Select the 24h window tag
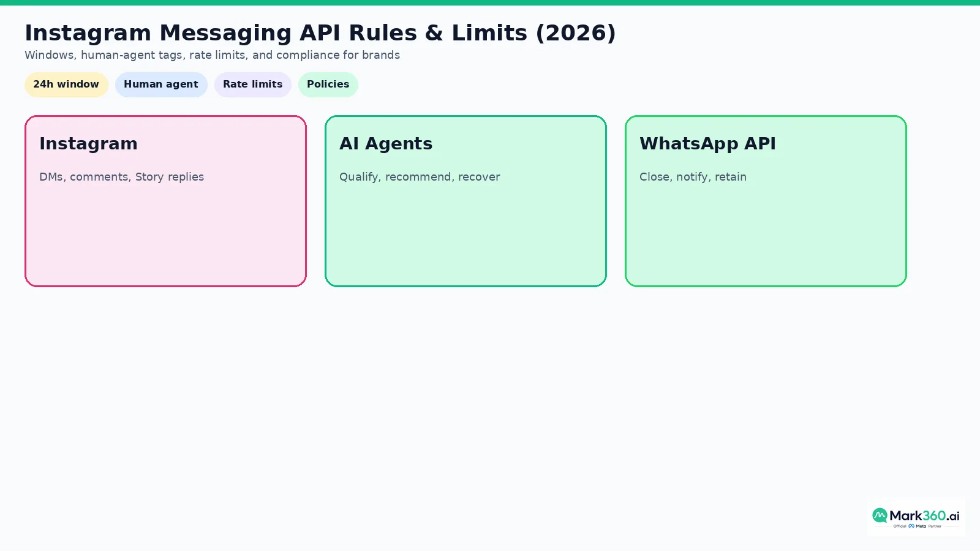 [66, 84]
